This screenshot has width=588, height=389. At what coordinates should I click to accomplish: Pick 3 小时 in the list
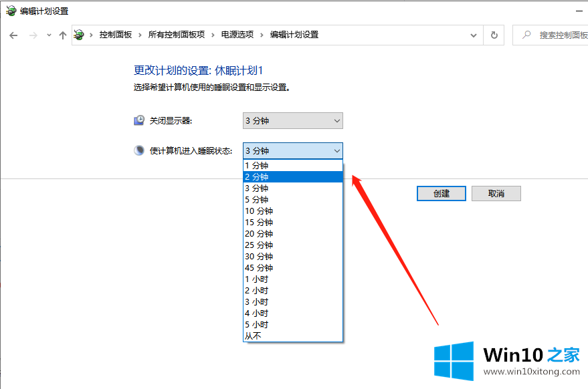click(x=293, y=302)
